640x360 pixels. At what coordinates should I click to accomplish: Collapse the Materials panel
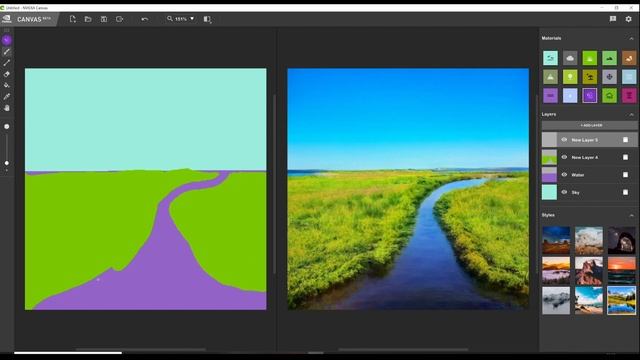[x=631, y=38]
